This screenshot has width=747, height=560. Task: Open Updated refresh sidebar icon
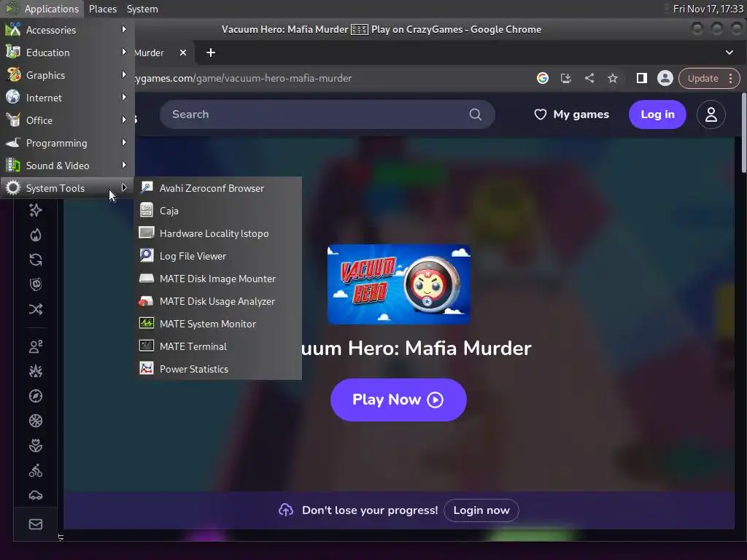(x=36, y=260)
